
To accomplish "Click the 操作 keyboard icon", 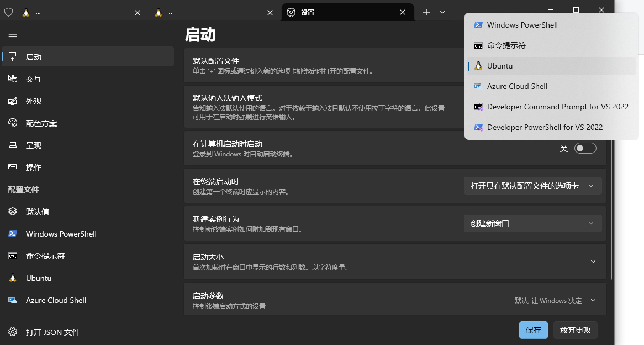I will (13, 167).
